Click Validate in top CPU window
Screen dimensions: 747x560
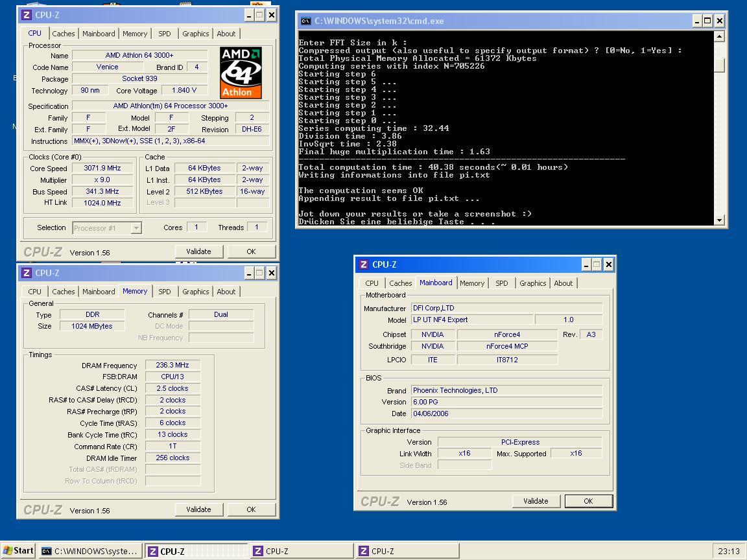(x=198, y=251)
